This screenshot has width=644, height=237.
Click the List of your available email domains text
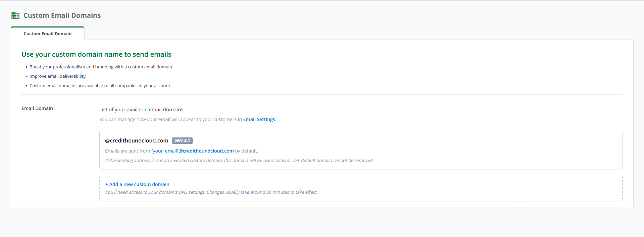[142, 110]
